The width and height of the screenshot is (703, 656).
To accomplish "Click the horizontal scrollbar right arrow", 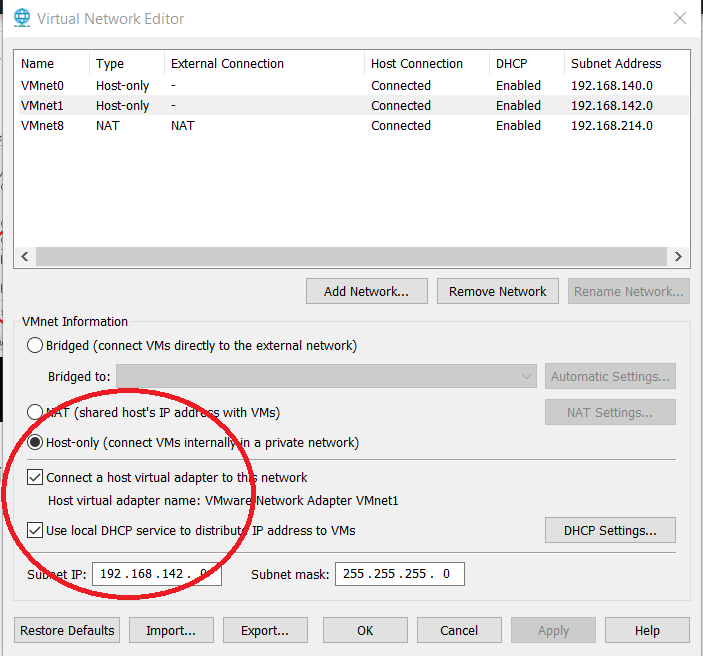I will 678,257.
